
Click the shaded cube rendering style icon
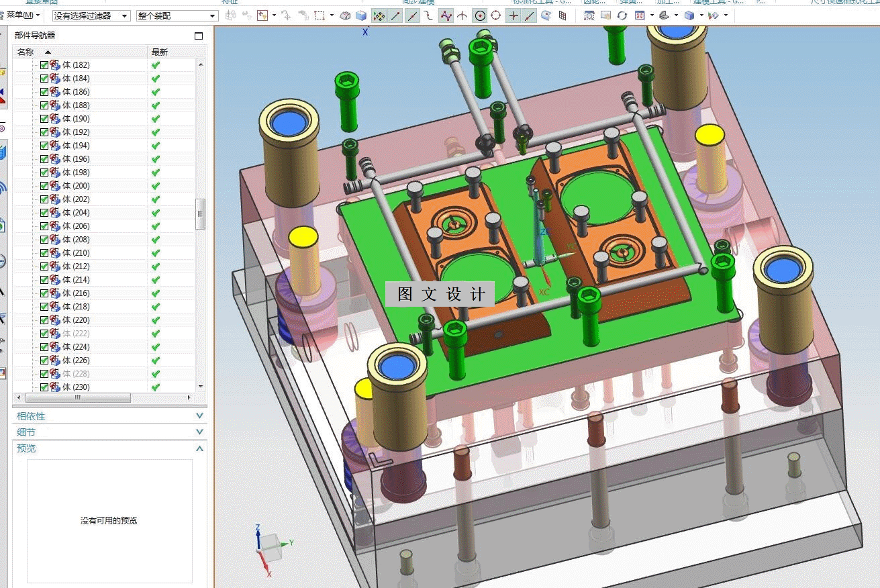pos(689,15)
